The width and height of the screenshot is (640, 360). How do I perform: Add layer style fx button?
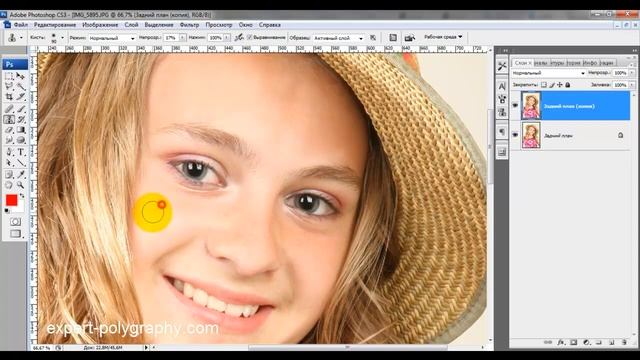[x=561, y=342]
